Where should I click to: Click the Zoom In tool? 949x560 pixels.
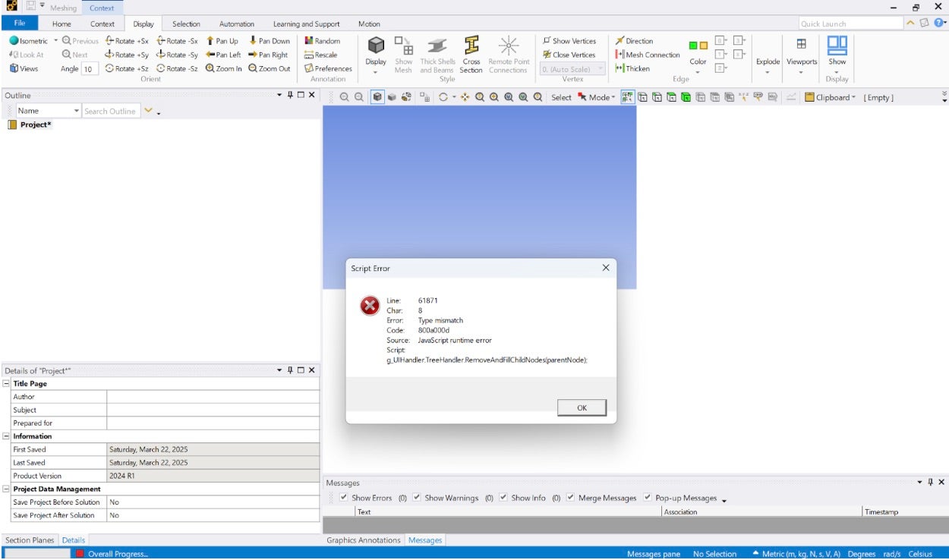click(x=210, y=68)
